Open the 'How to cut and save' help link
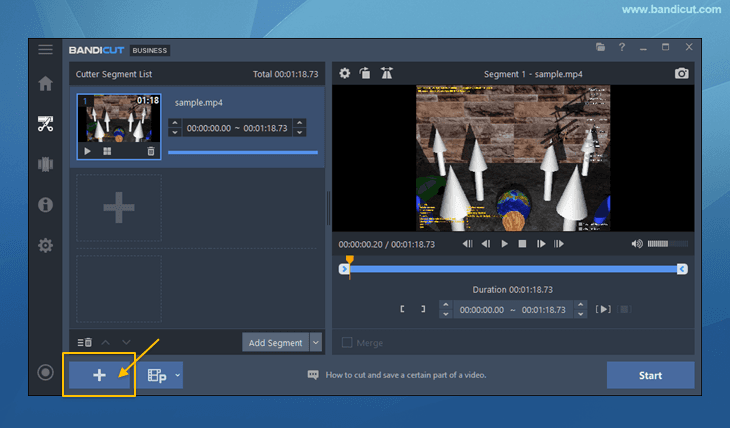This screenshot has height=428, width=730. (406, 375)
